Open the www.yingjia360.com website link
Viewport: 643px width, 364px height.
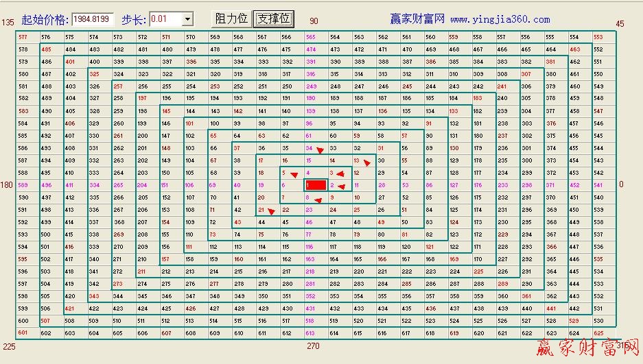(500, 20)
